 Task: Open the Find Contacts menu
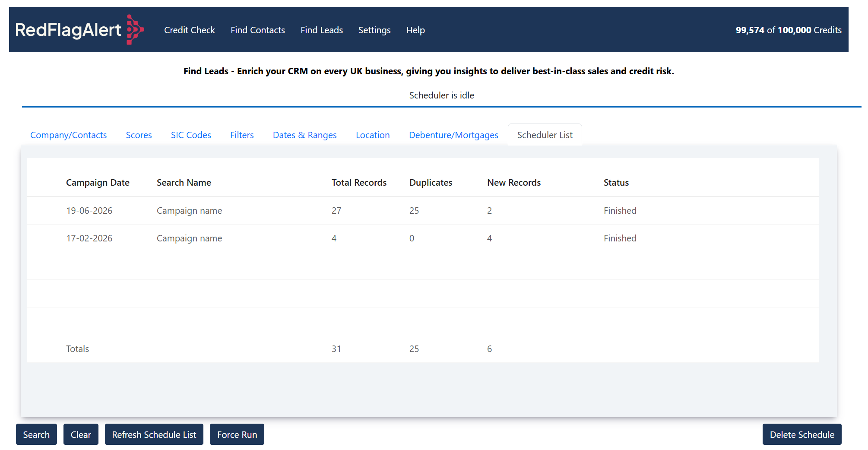click(258, 30)
